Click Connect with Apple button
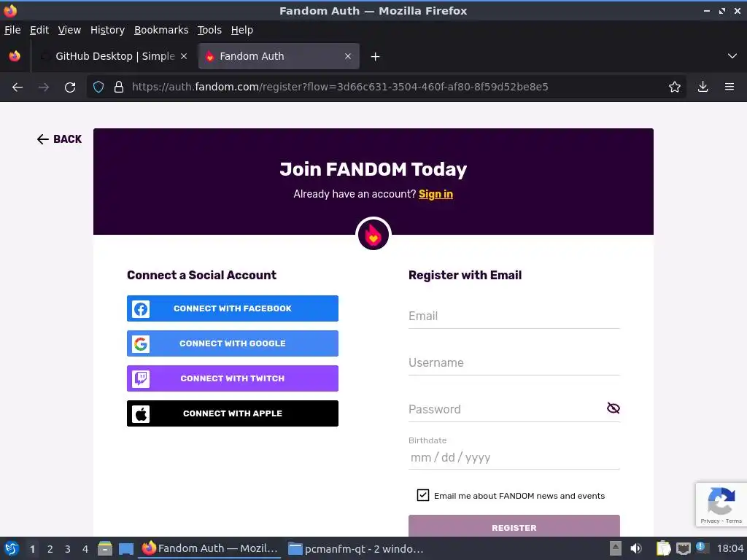The image size is (747, 560). click(233, 414)
